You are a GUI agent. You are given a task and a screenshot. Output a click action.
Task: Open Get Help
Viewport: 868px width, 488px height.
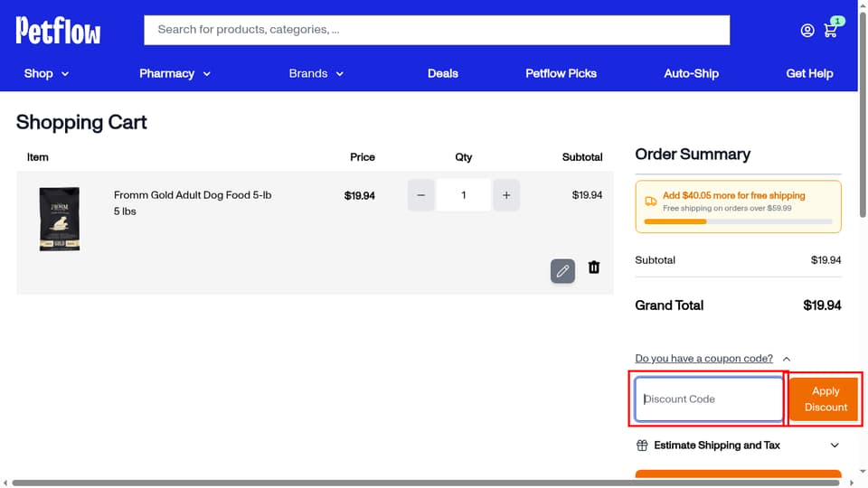click(x=809, y=73)
